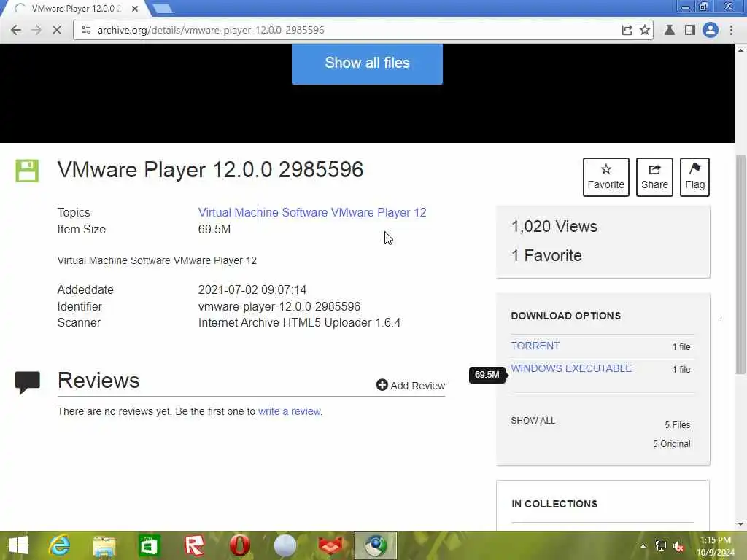Viewport: 747px width, 560px height.
Task: Open site information icon in address bar
Action: [x=86, y=30]
